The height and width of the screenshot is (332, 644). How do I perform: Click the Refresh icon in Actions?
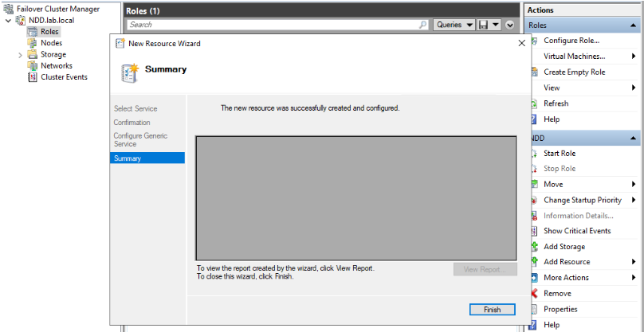tap(534, 104)
